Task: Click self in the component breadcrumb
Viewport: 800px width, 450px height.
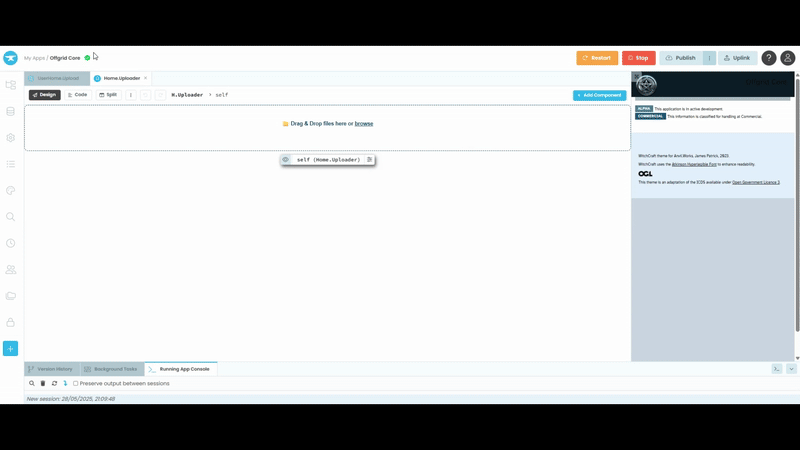Action: click(x=221, y=95)
